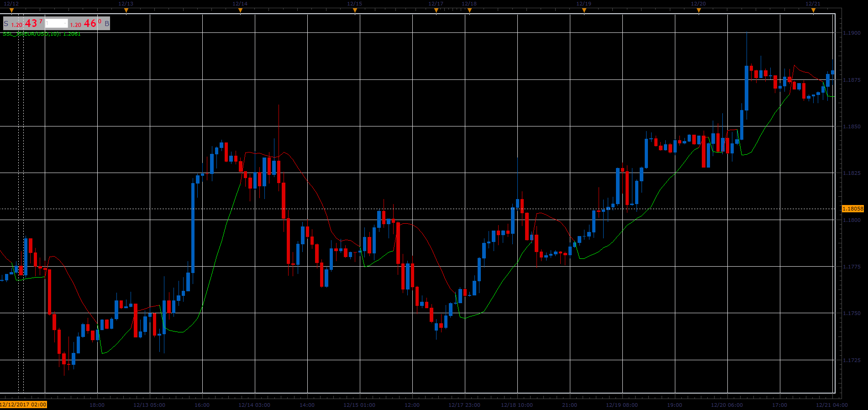Click the 12/14 day marker triangle
The width and height of the screenshot is (868, 410).
click(240, 11)
